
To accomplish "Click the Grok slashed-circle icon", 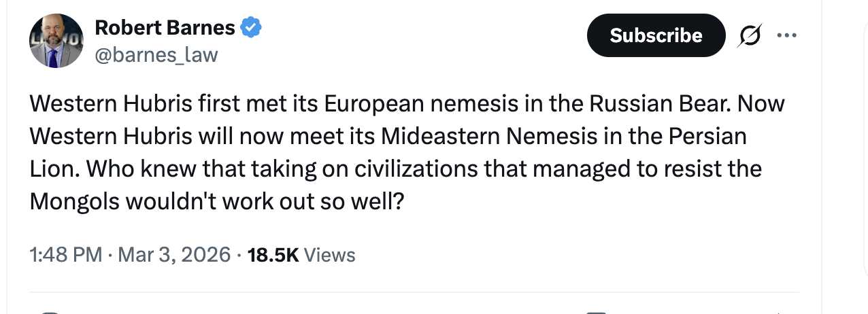I will click(748, 35).
